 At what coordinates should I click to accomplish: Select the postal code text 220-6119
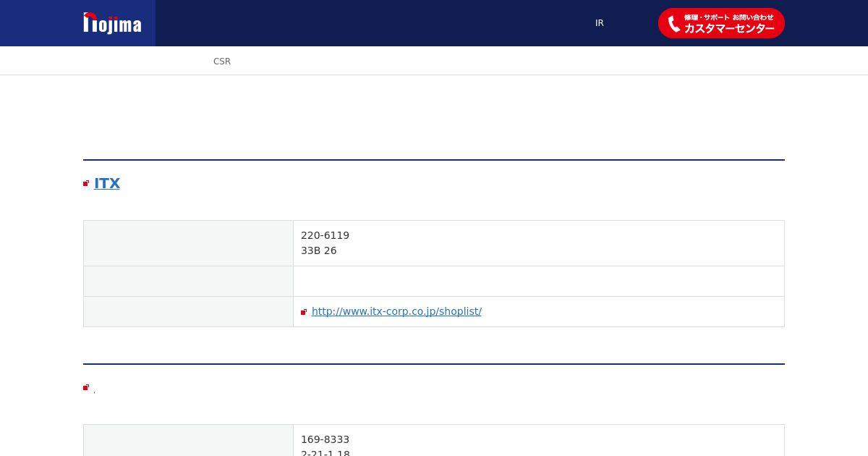coord(325,235)
